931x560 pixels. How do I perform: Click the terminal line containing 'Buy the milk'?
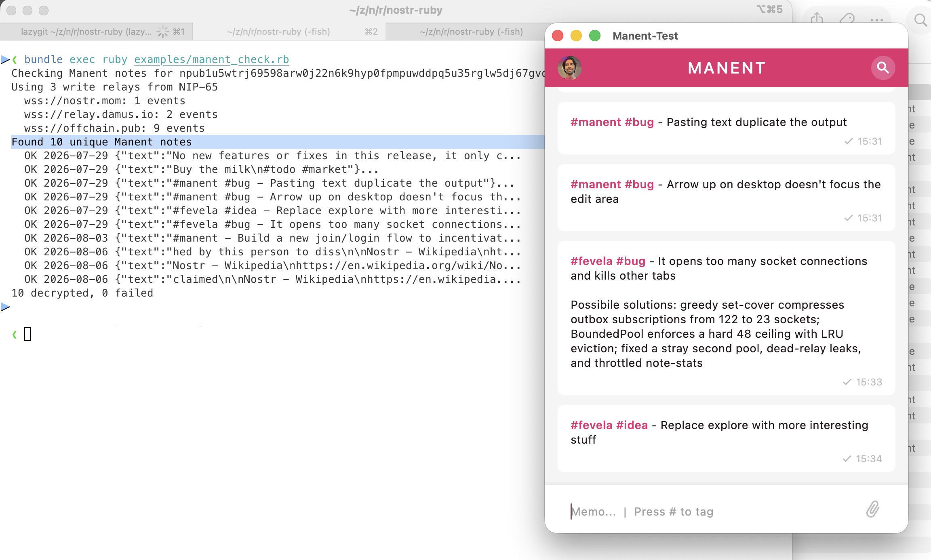tap(201, 169)
